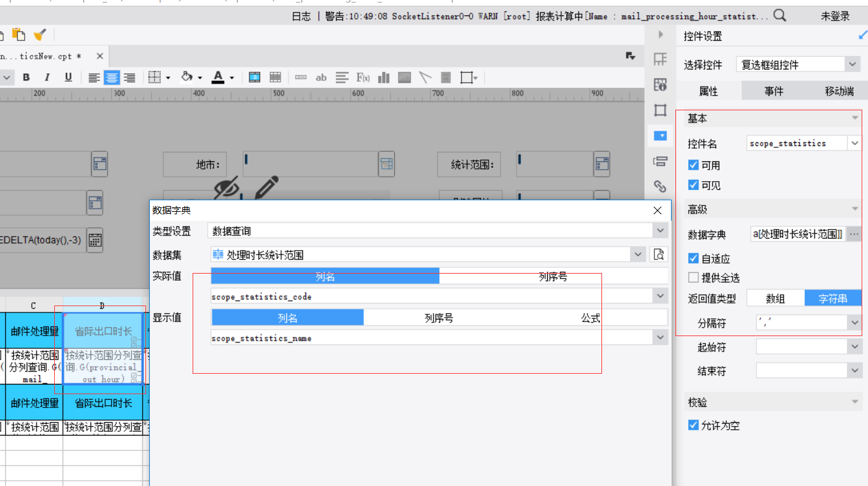Select 公式 tab for 显示值
The height and width of the screenshot is (486, 868).
point(591,318)
